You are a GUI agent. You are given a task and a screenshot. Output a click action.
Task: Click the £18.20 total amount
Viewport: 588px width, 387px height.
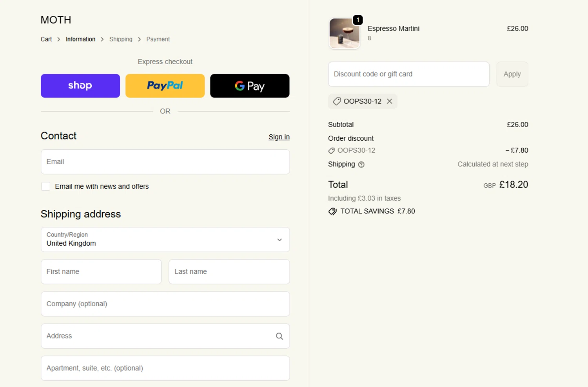pos(514,184)
